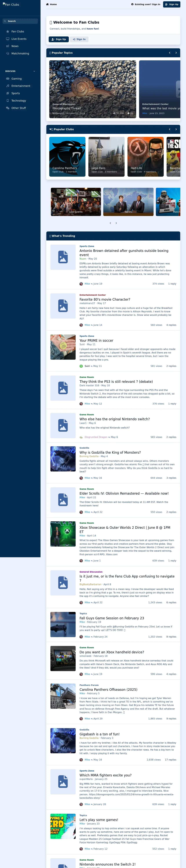Click the Technology device icon in sidebar
186x868 pixels.
(x=8, y=101)
